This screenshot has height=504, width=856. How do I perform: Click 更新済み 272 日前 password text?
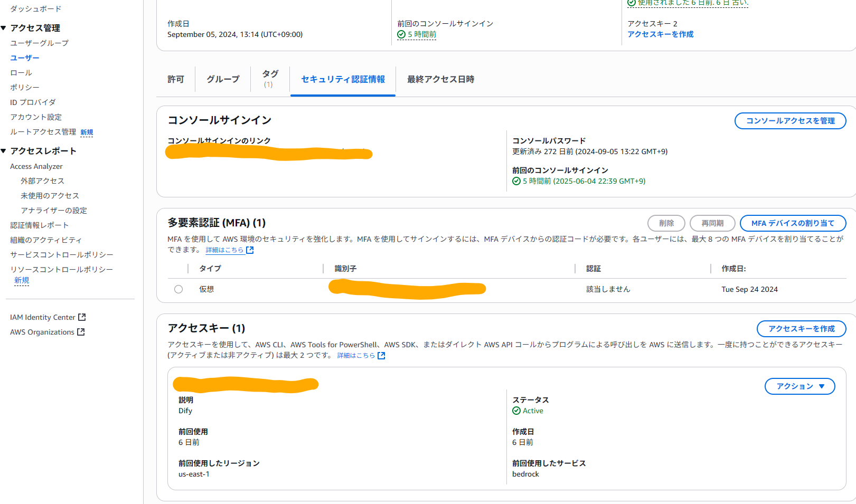click(590, 151)
